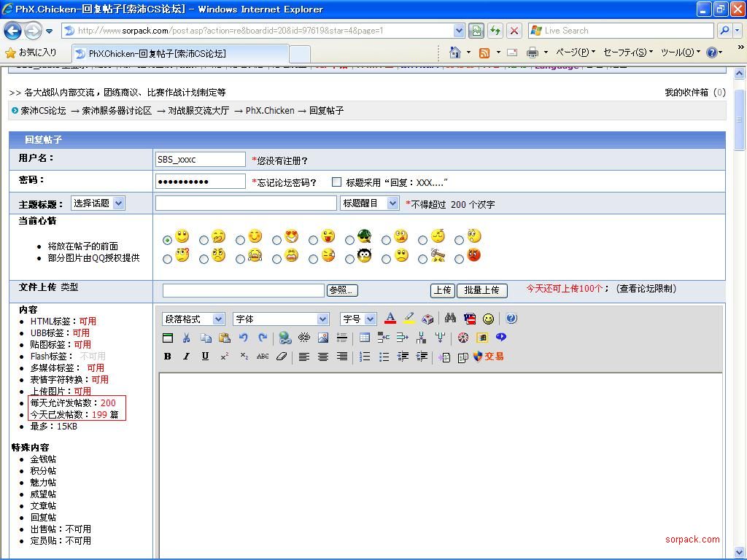Click the 主题标题 subject title text field
Image resolution: width=747 pixels, height=560 pixels.
(246, 203)
